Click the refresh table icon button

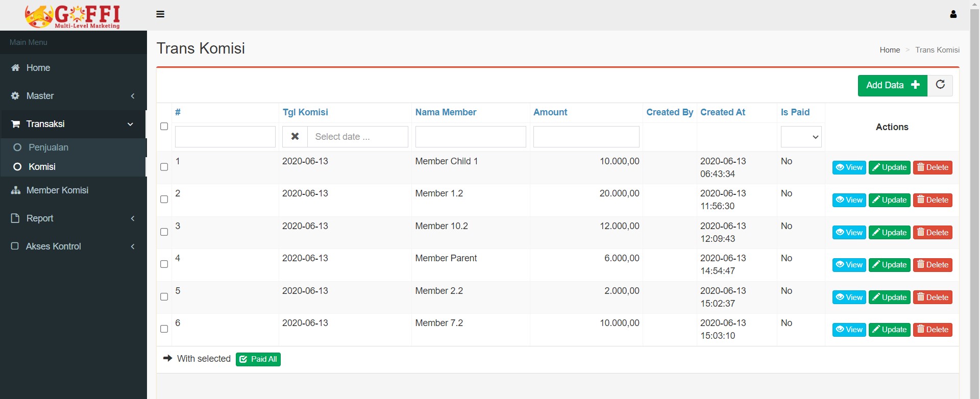[x=940, y=85]
